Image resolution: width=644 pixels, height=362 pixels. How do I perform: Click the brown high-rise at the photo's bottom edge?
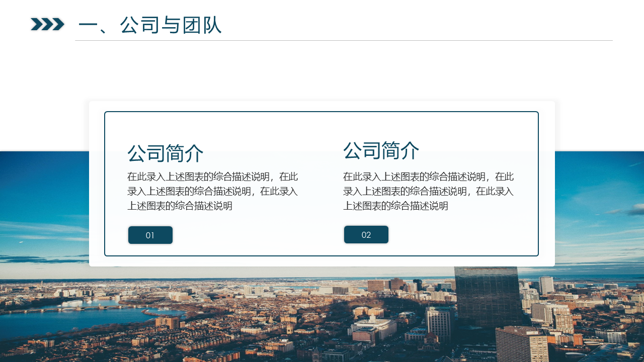point(521,345)
